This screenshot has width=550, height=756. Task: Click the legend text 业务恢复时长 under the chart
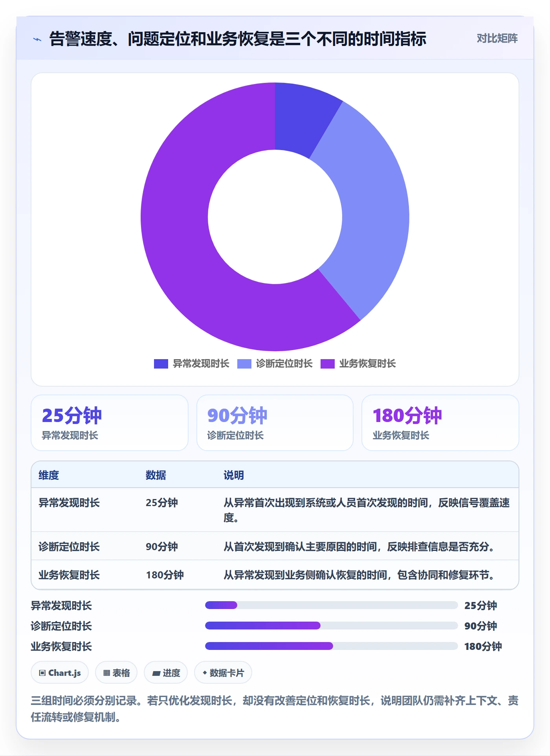[368, 364]
